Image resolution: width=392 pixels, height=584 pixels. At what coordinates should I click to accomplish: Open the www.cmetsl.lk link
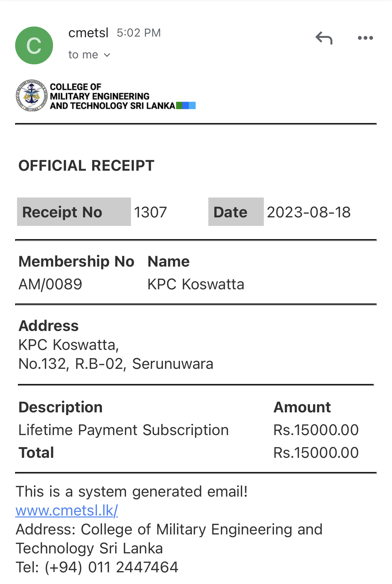click(67, 510)
